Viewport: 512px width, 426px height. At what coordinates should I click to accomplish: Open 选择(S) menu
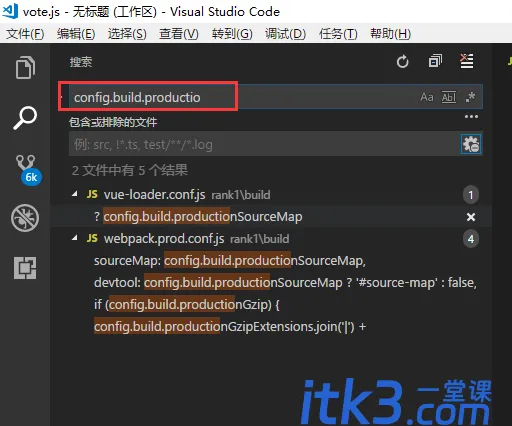pyautogui.click(x=127, y=34)
